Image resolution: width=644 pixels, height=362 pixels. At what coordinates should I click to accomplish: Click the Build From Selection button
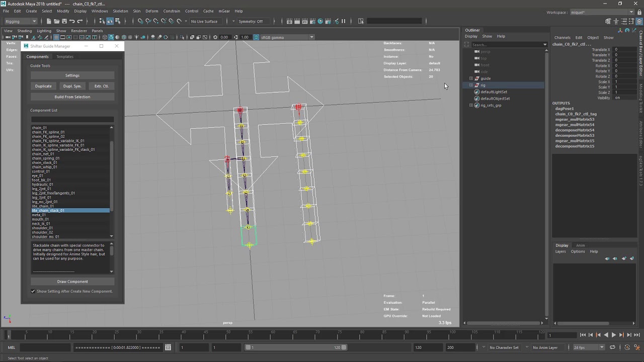point(72,97)
